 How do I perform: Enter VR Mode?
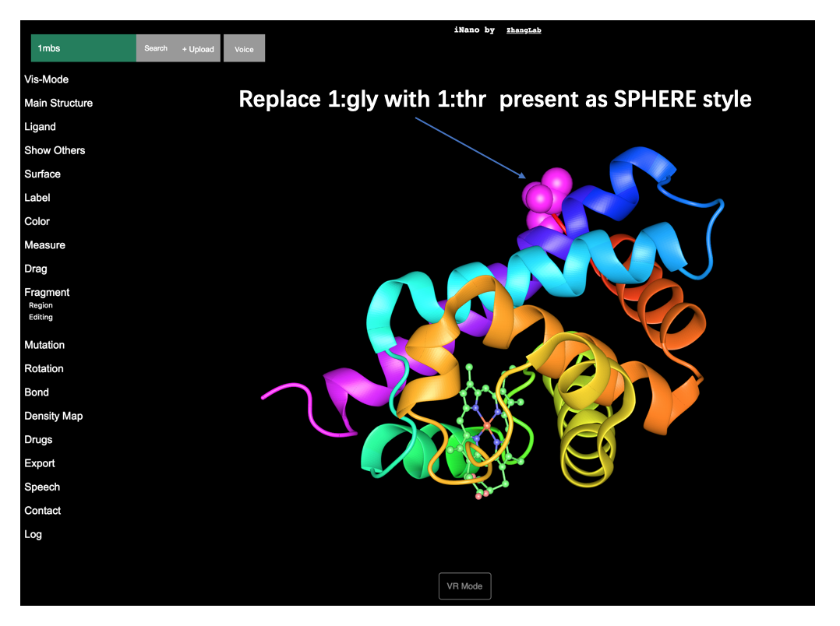[465, 586]
